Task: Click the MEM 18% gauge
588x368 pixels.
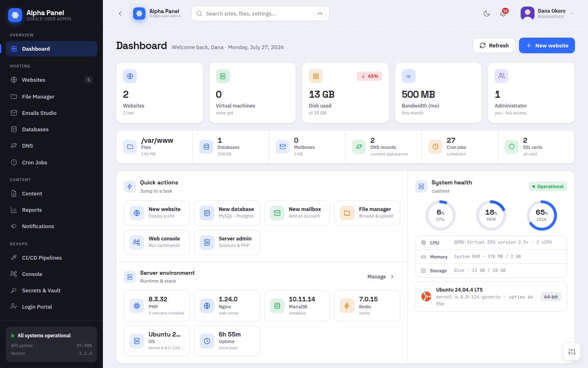Action: (491, 215)
